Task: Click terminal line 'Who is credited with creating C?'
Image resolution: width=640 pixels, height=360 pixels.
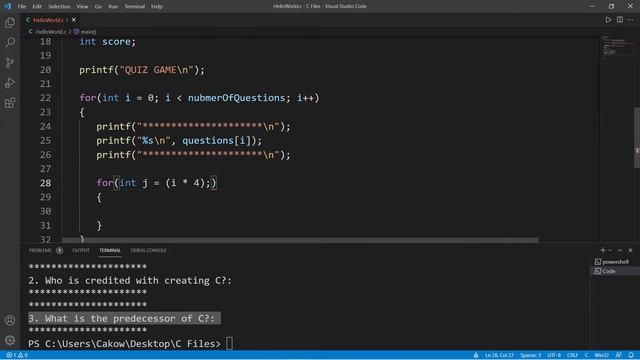Action: [138, 281]
